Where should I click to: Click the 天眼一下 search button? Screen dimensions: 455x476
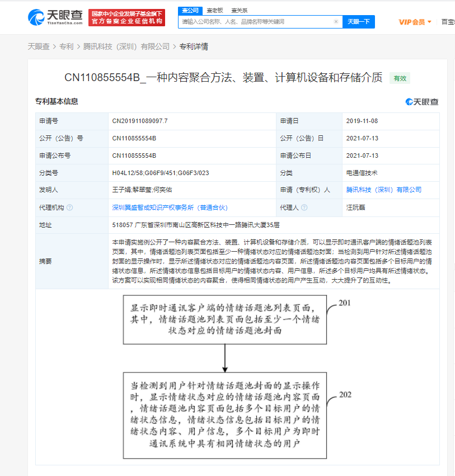(359, 22)
